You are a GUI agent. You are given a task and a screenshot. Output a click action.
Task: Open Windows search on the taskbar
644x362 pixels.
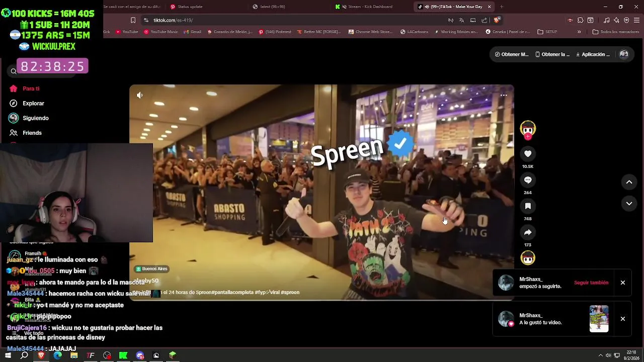[24, 355]
